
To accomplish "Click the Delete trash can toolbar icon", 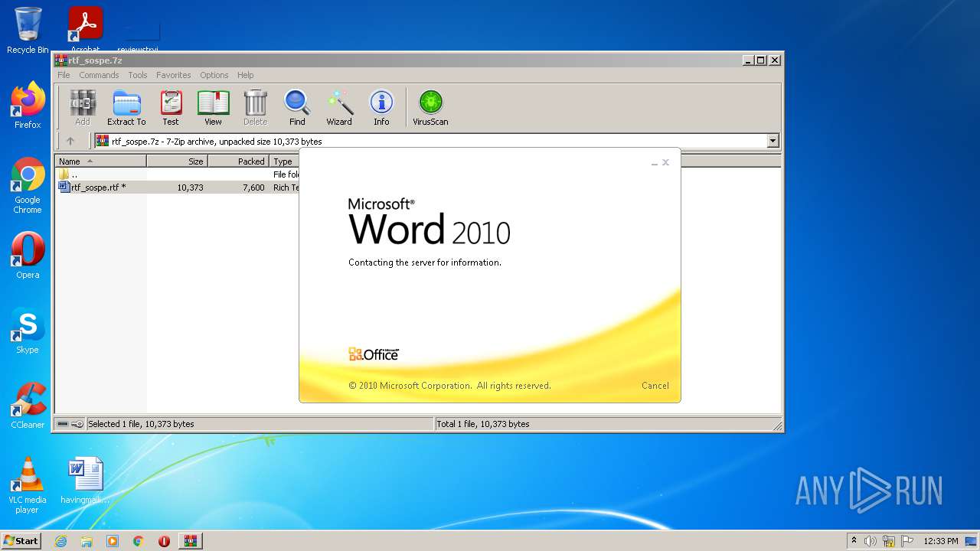I will 256,108.
